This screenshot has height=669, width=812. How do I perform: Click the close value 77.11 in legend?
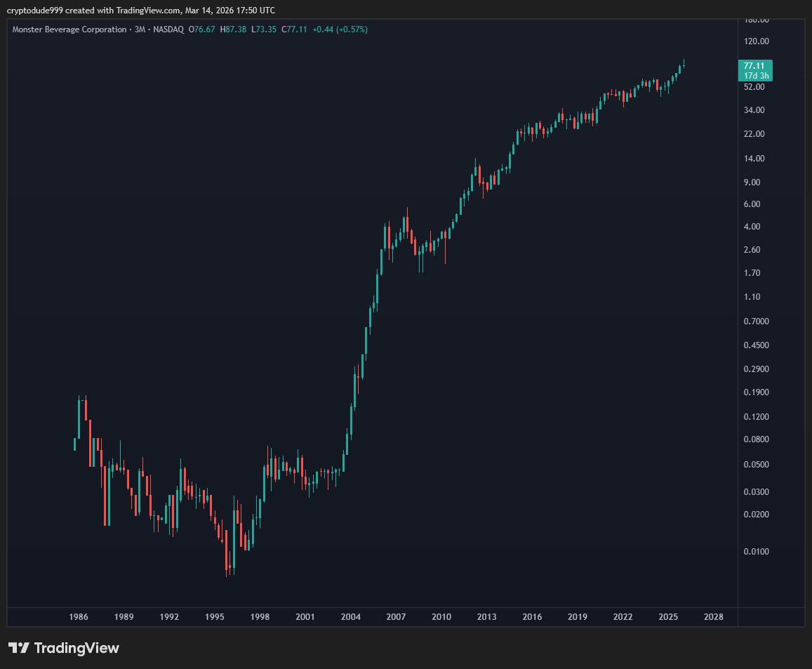(x=297, y=29)
